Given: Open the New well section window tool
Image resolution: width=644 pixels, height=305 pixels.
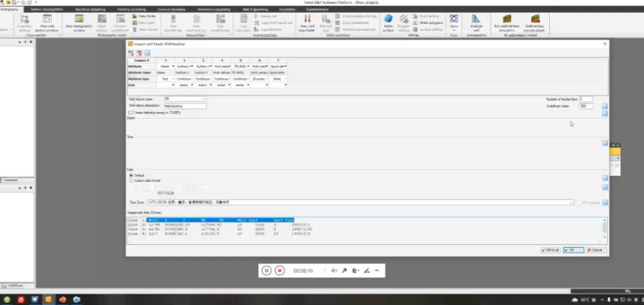Looking at the screenshot, I should click(47, 22).
